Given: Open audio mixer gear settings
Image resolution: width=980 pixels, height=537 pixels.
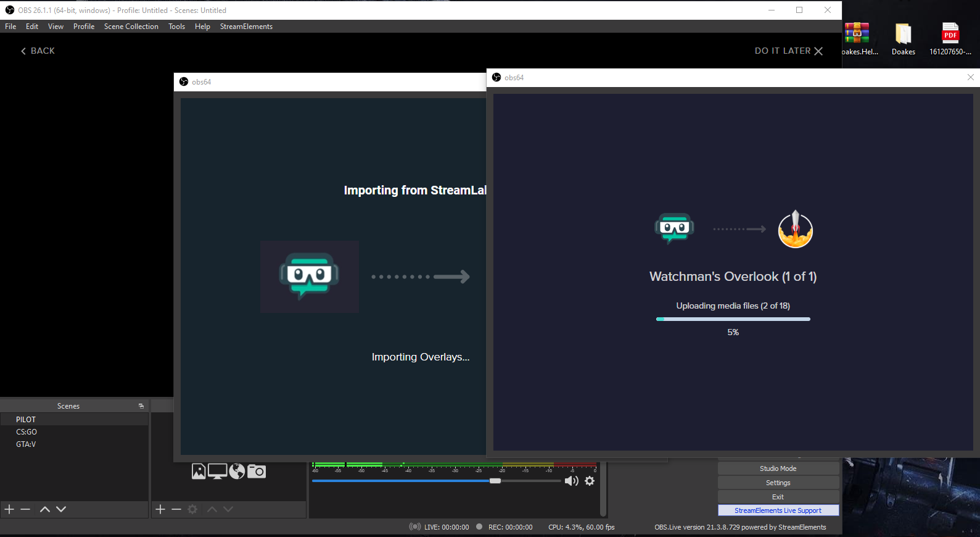Looking at the screenshot, I should (x=590, y=481).
